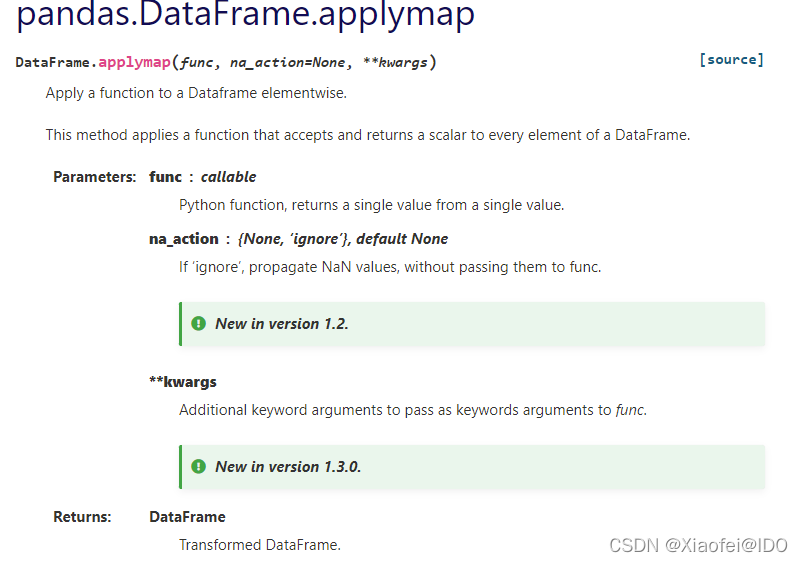Click the 'DataFrame' return type
The width and height of the screenshot is (803, 562).
pyautogui.click(x=187, y=517)
